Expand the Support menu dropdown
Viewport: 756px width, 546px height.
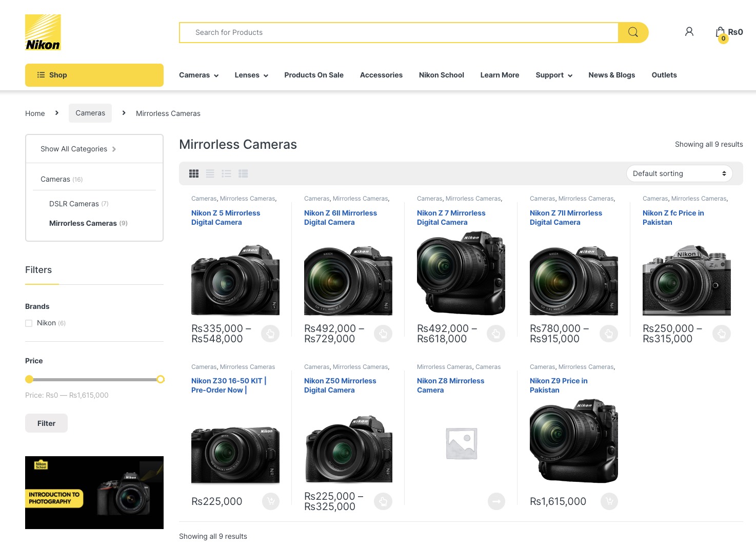pyautogui.click(x=553, y=75)
